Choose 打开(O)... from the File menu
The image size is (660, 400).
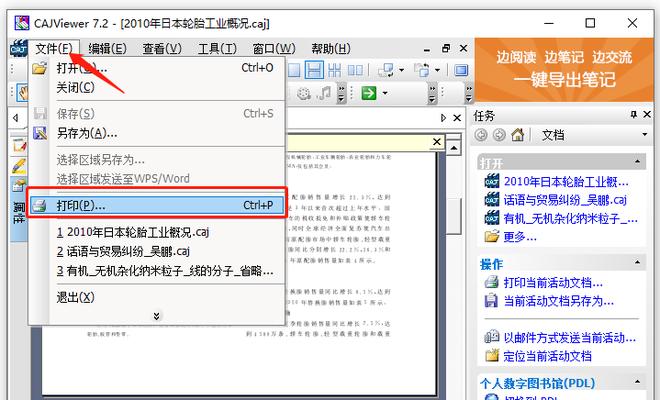158,68
